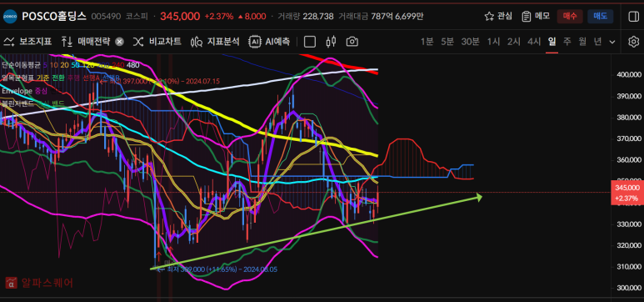Toggle the 10-day moving average legend
Image resolution: width=644 pixels, height=302 pixels.
coord(54,65)
